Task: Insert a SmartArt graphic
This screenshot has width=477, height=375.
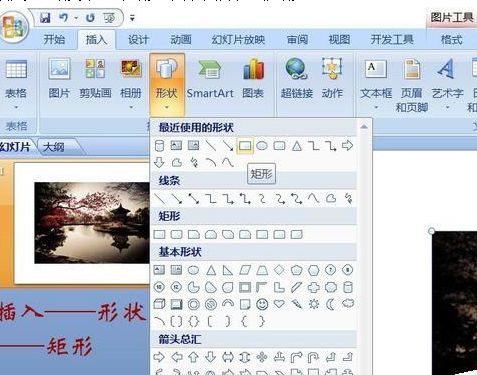Action: pyautogui.click(x=210, y=79)
